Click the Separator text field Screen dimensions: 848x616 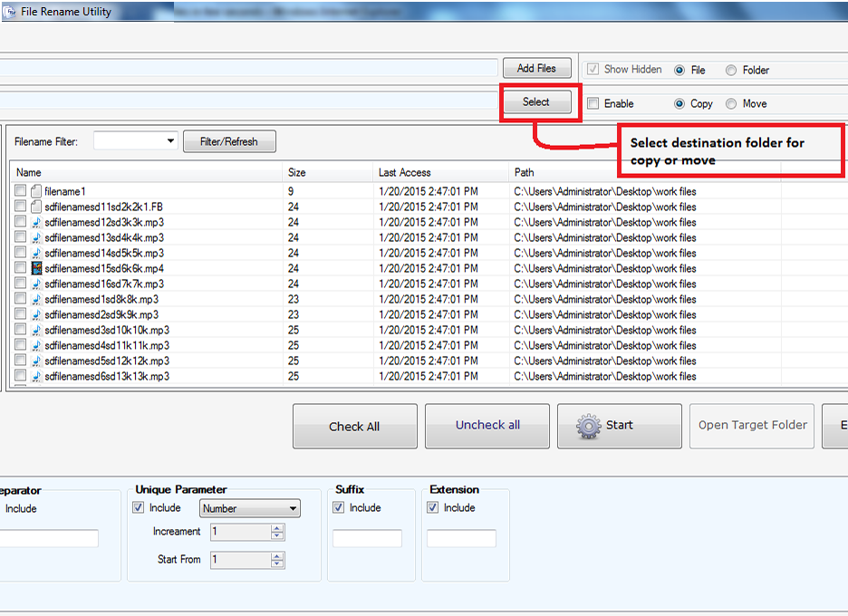coord(49,538)
